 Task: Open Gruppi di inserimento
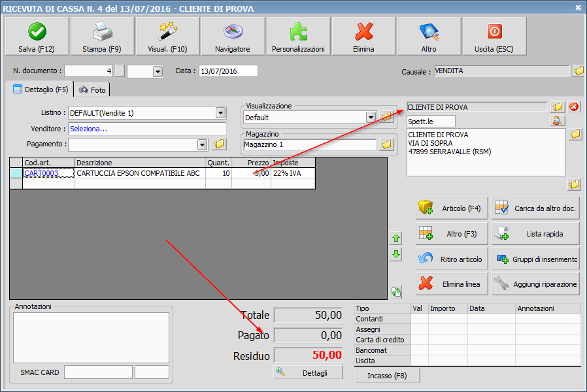click(536, 259)
